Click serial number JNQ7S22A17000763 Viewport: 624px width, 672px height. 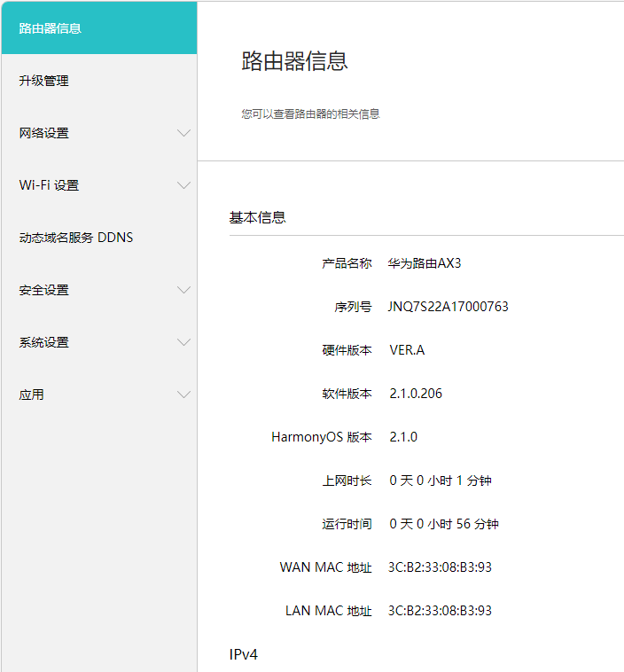pyautogui.click(x=448, y=307)
